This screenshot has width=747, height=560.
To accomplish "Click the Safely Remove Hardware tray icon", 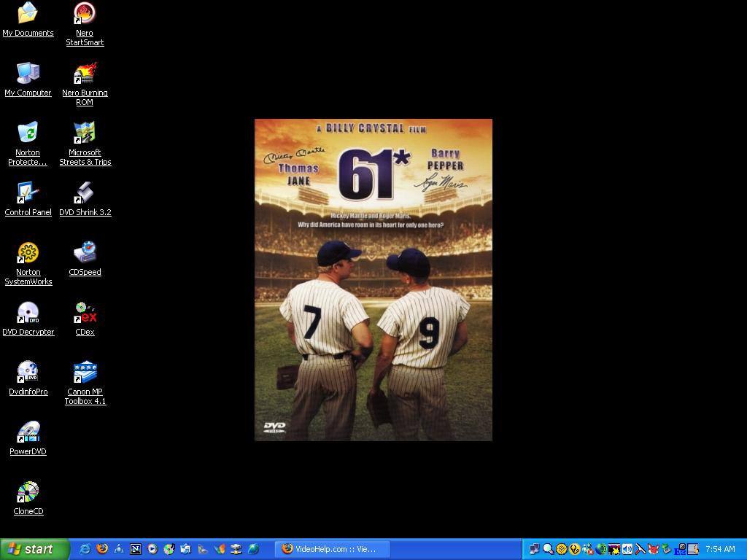I will click(x=666, y=549).
